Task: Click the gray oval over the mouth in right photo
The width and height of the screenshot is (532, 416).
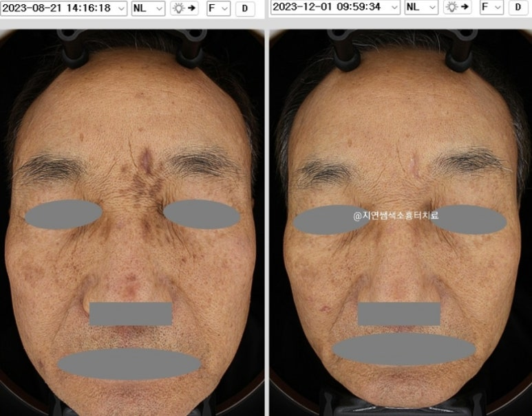Action: tap(404, 350)
